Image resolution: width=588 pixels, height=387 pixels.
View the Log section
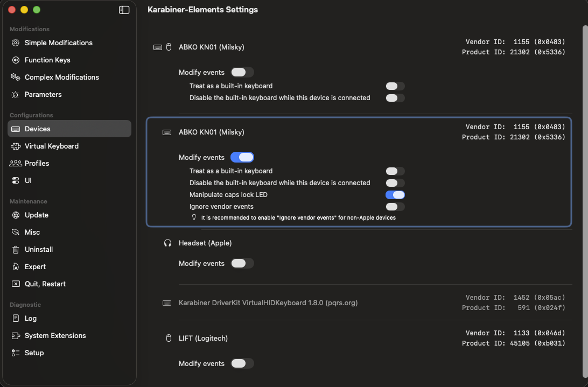coord(69,319)
